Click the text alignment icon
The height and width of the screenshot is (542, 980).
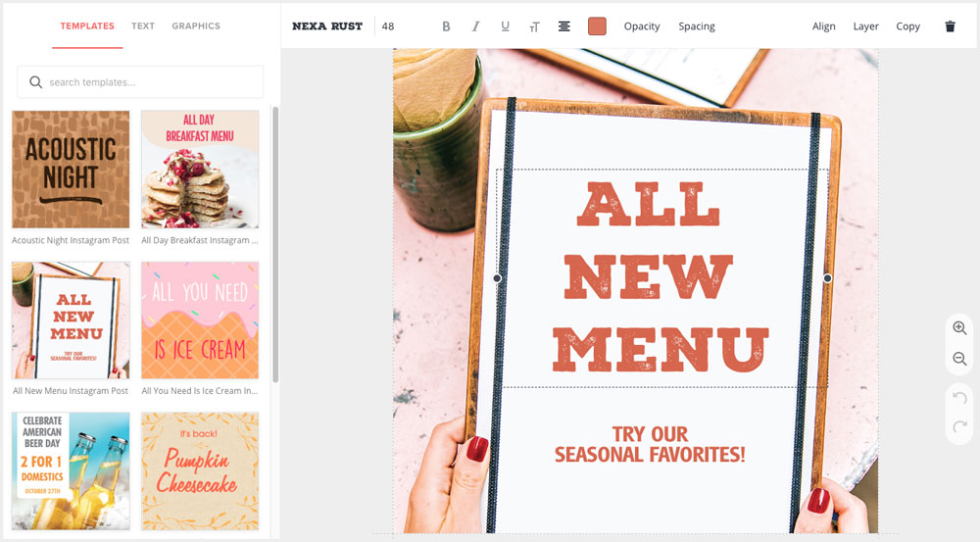tap(563, 26)
